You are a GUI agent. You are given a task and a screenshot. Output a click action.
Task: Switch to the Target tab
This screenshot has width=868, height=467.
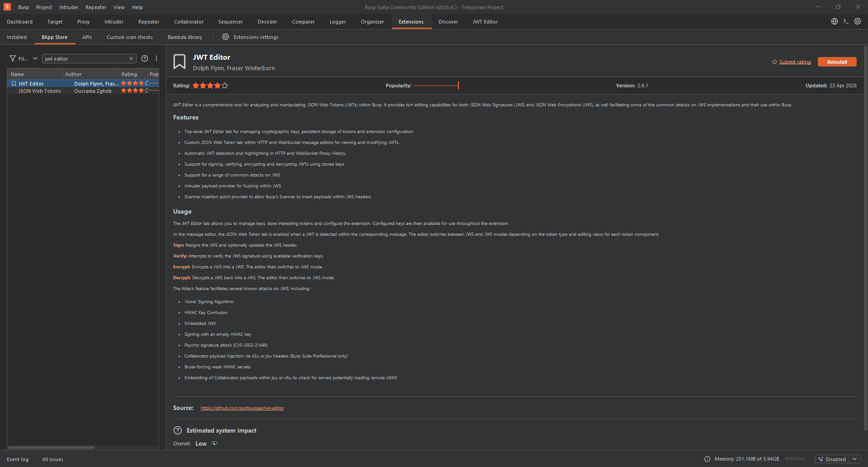(55, 22)
